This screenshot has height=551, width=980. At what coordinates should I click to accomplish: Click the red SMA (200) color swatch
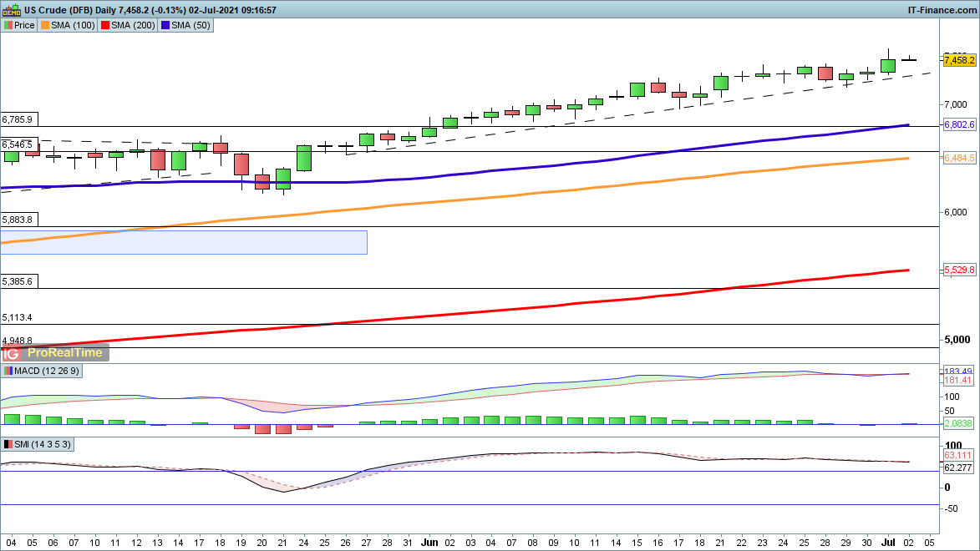[x=106, y=25]
